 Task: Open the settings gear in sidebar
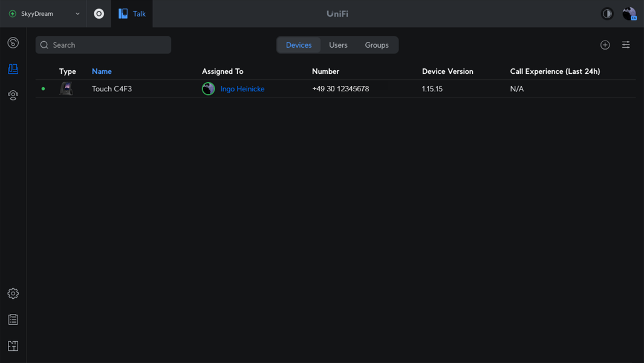[x=13, y=293]
